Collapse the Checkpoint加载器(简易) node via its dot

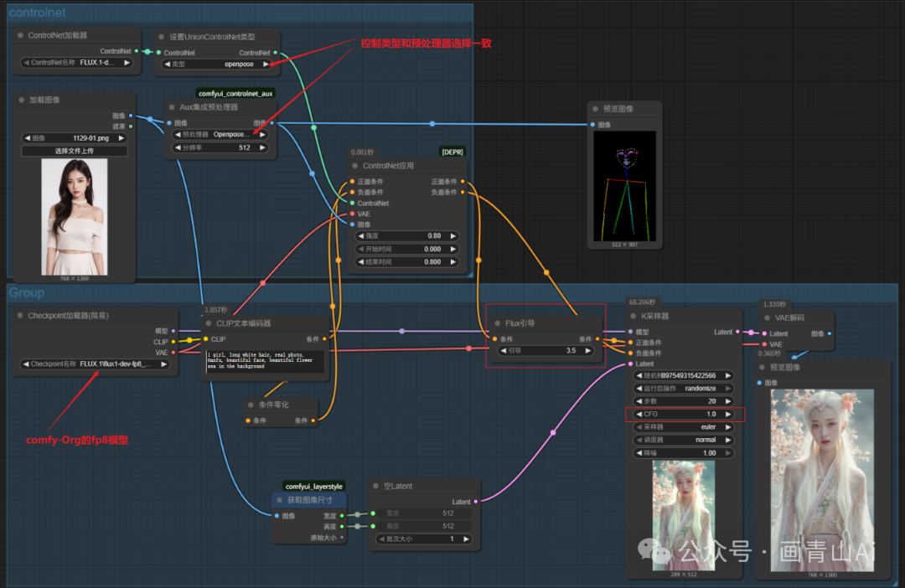click(x=20, y=316)
